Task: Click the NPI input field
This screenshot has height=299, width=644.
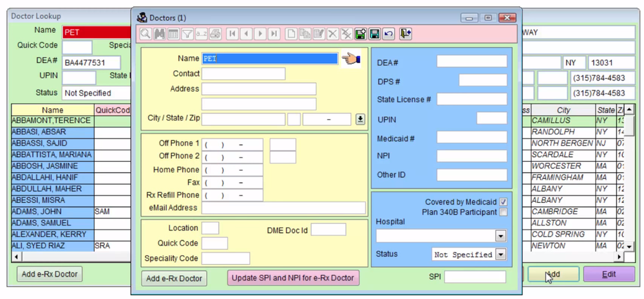Action: [472, 156]
